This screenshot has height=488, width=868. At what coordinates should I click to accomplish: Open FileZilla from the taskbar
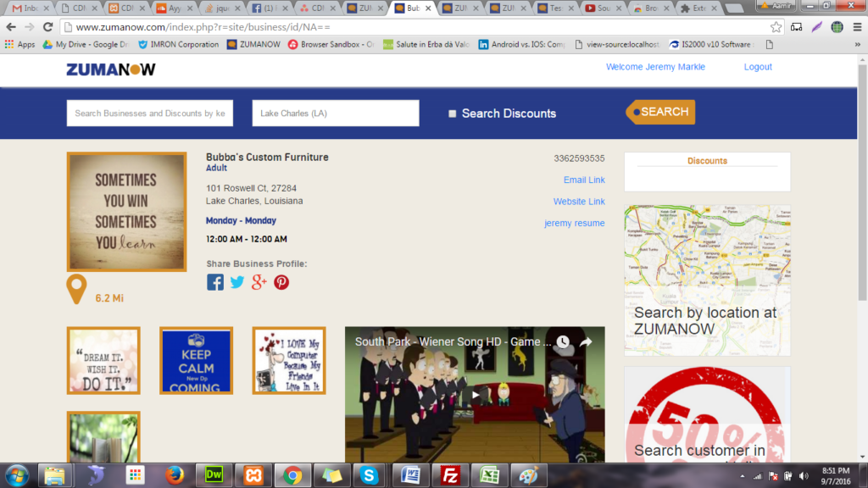click(x=449, y=475)
